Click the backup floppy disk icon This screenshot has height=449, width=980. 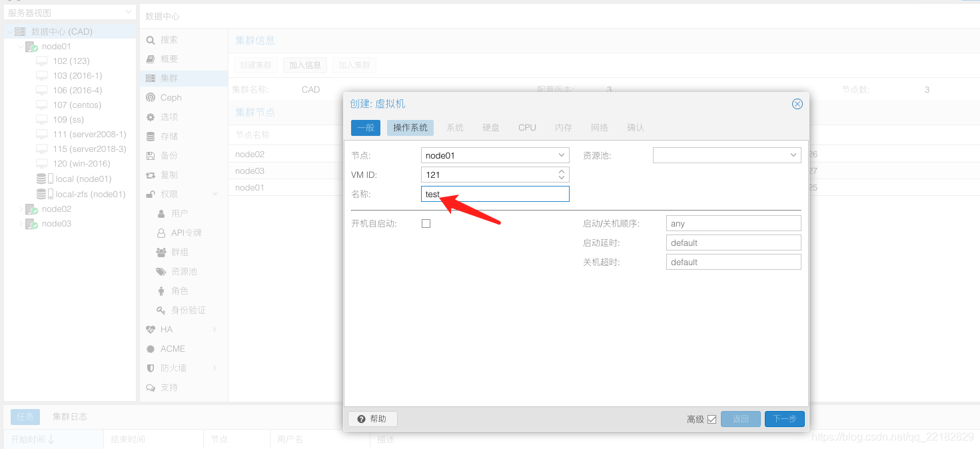(151, 156)
